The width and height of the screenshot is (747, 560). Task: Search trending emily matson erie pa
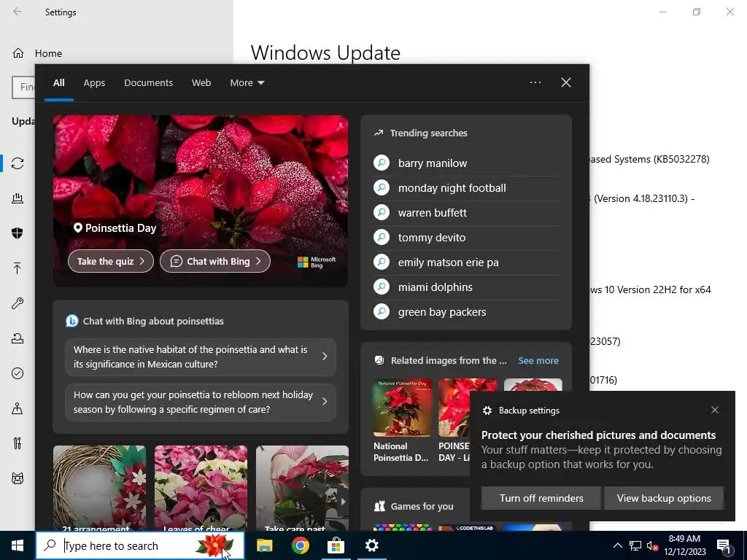click(x=466, y=262)
